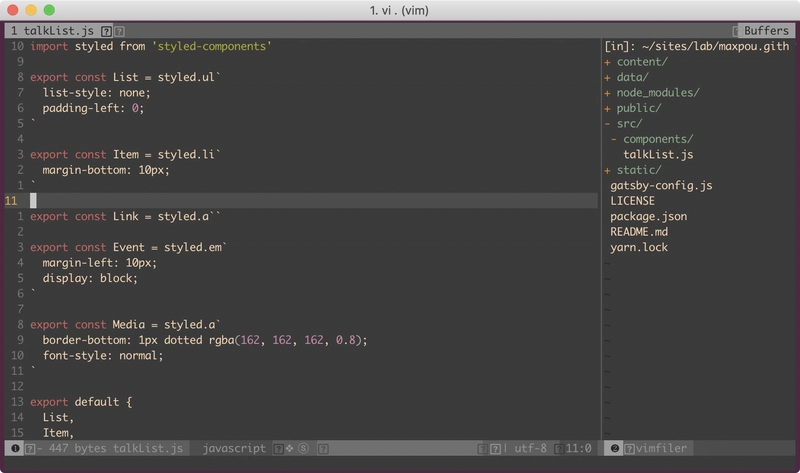This screenshot has height=473, width=800.
Task: Open yarn.lock in vimfiler
Action: 639,247
